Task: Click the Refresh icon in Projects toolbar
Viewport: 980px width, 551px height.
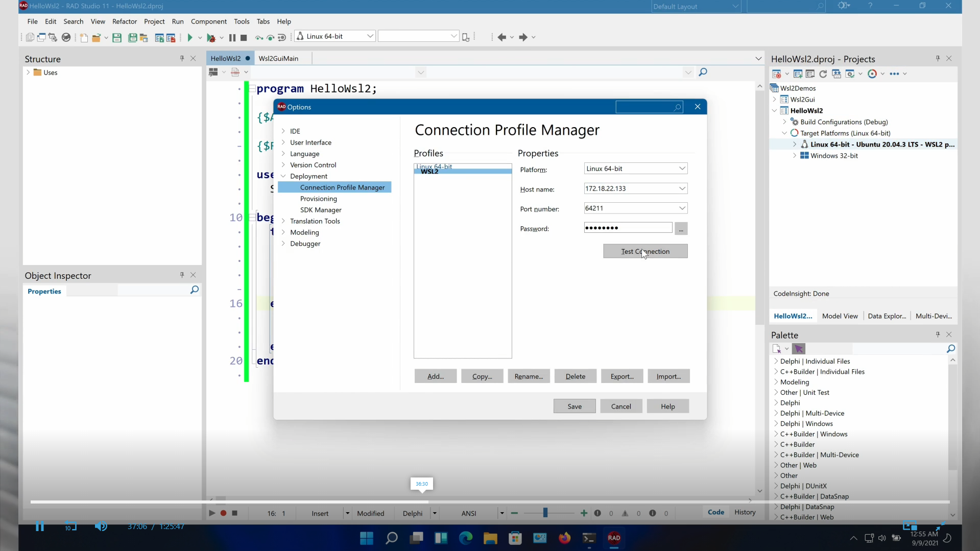Action: pyautogui.click(x=823, y=74)
